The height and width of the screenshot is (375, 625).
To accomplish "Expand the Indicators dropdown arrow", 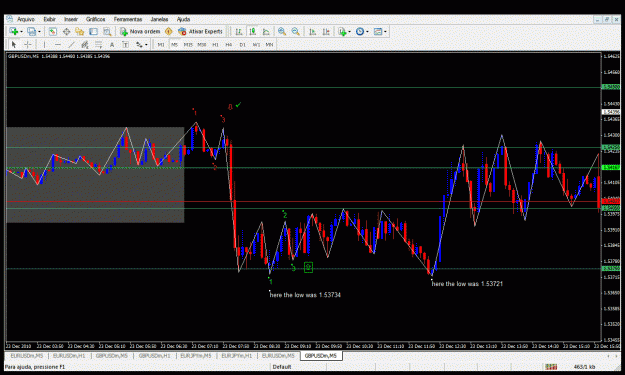I will (349, 31).
